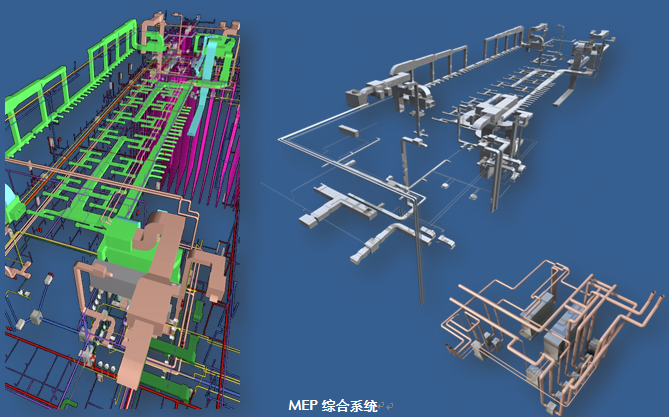This screenshot has width=669, height=417.
Task: Click the MEP 综合系统 caption text
Action: [332, 406]
